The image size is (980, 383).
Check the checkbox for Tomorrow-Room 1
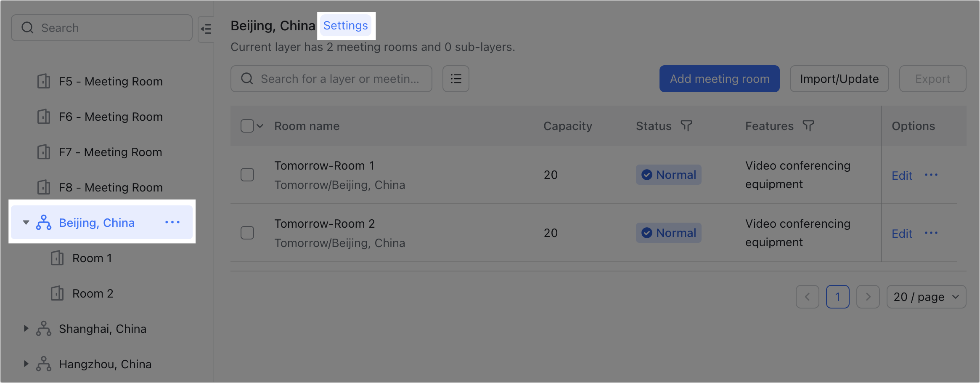[x=247, y=174]
